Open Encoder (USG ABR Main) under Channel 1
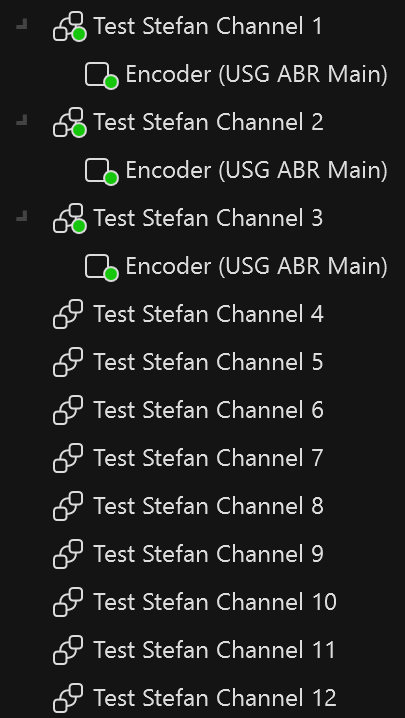Viewport: 405px width, 718px height. (x=257, y=75)
